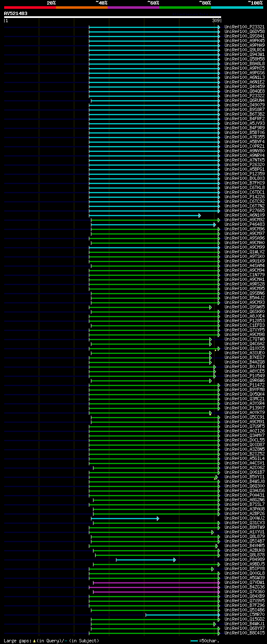Click the white query sequence ruler bar
The width and height of the screenshot is (267, 644).
[x=112, y=17]
